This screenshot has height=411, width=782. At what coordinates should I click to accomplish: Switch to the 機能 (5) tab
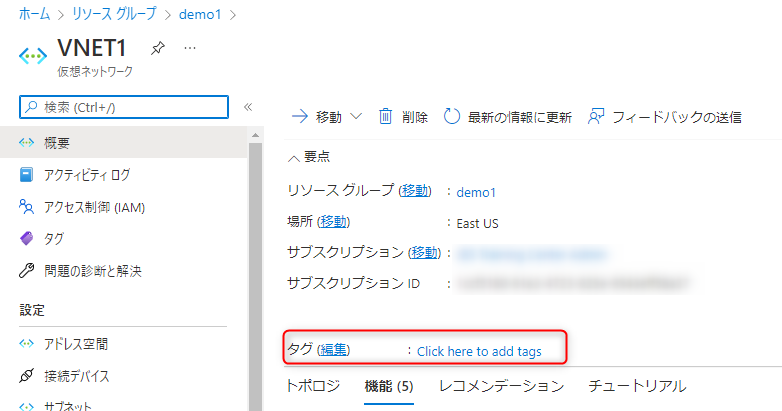click(x=389, y=386)
